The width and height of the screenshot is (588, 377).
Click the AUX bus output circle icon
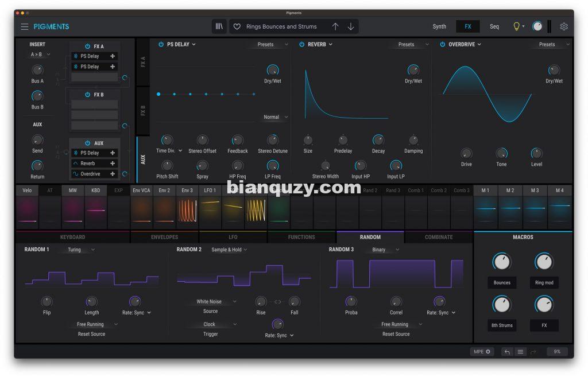(x=125, y=174)
